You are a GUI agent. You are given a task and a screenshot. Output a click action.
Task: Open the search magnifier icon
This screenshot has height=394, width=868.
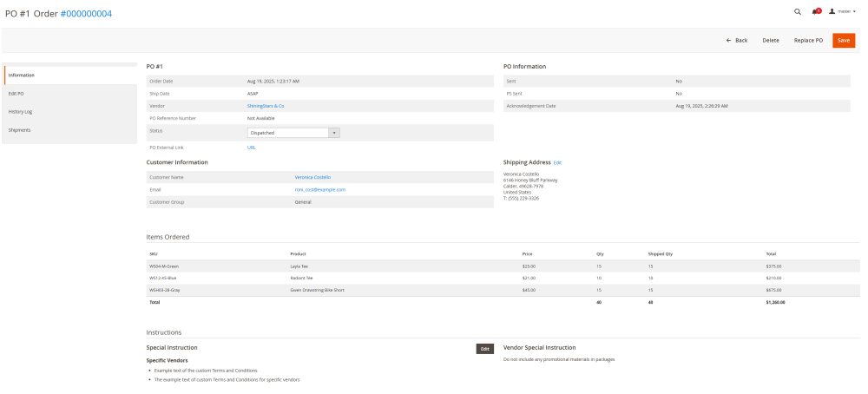click(797, 11)
